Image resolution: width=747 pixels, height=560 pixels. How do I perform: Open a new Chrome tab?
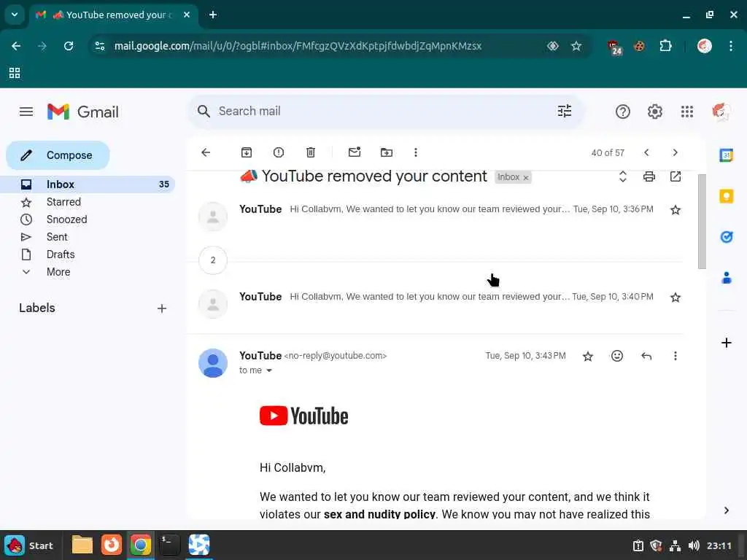point(213,15)
